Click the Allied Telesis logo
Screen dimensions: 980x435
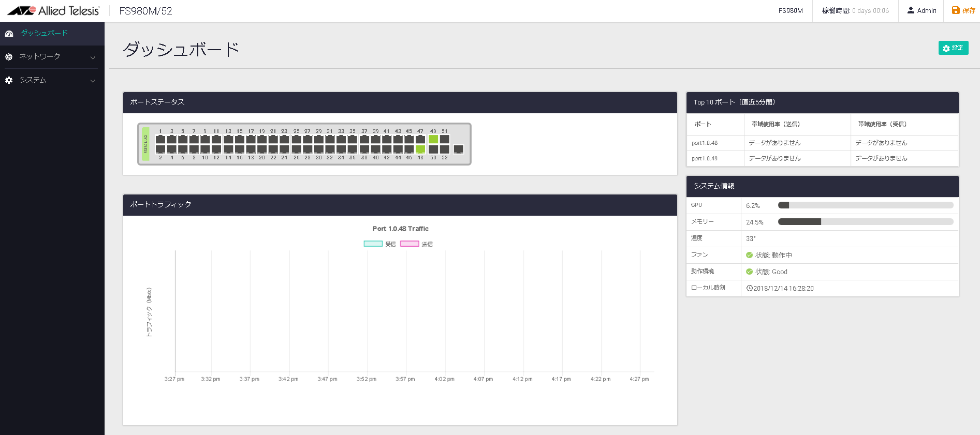click(53, 11)
